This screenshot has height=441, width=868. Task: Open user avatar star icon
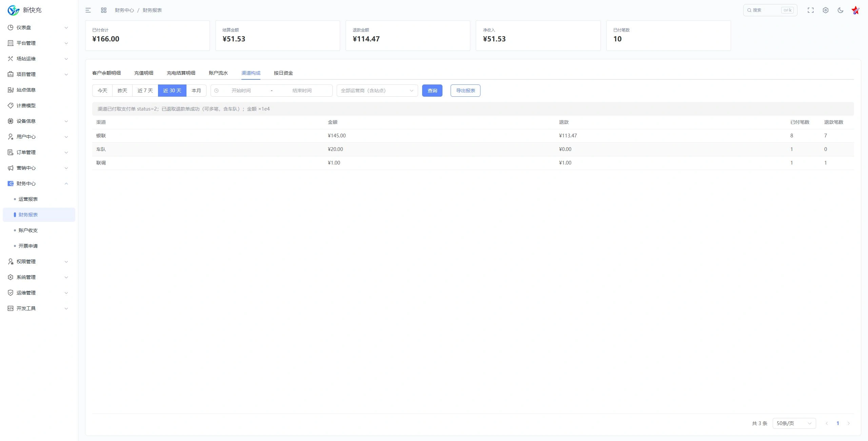(x=855, y=10)
